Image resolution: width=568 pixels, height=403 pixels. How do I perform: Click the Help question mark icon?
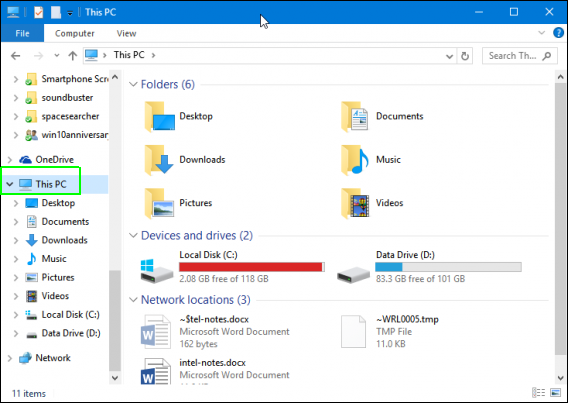558,33
